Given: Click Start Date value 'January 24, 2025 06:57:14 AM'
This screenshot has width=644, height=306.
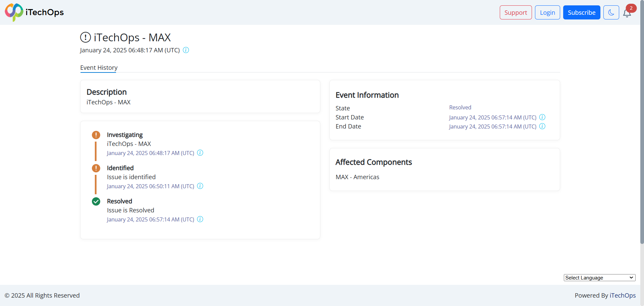Looking at the screenshot, I should [493, 117].
